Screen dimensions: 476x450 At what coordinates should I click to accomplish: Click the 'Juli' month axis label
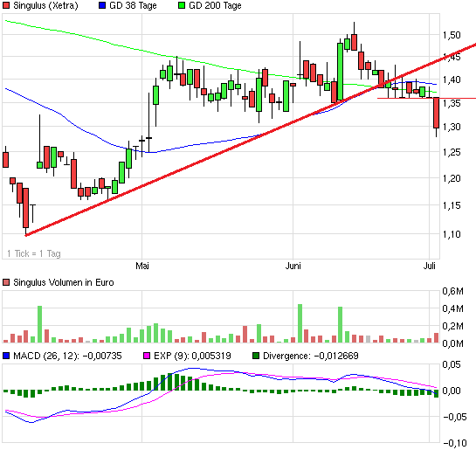pos(429,266)
